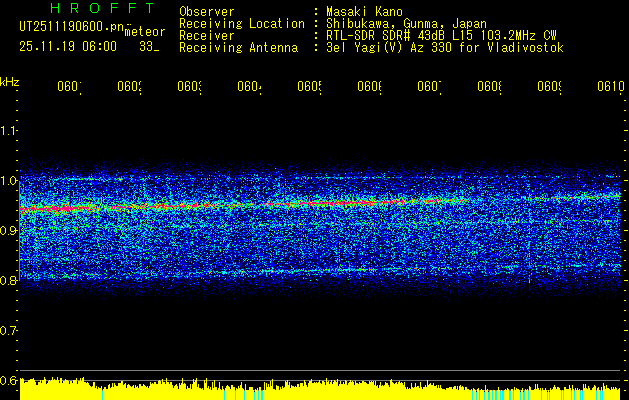Click the 0604 time marker
Image resolution: width=629 pixels, height=400 pixels.
[249, 86]
